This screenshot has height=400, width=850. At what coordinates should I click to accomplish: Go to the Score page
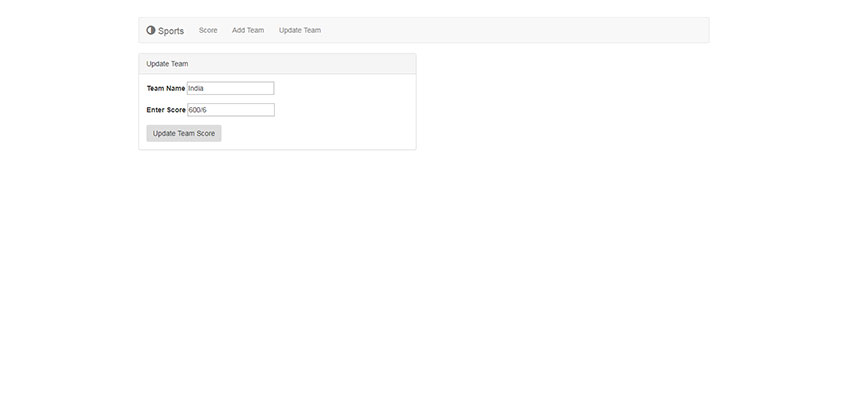tap(208, 30)
